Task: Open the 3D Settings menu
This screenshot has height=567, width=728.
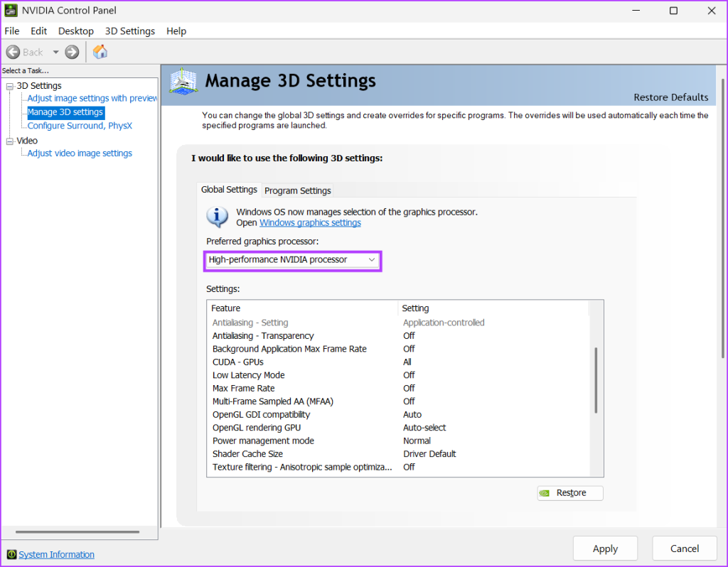Action: tap(130, 31)
